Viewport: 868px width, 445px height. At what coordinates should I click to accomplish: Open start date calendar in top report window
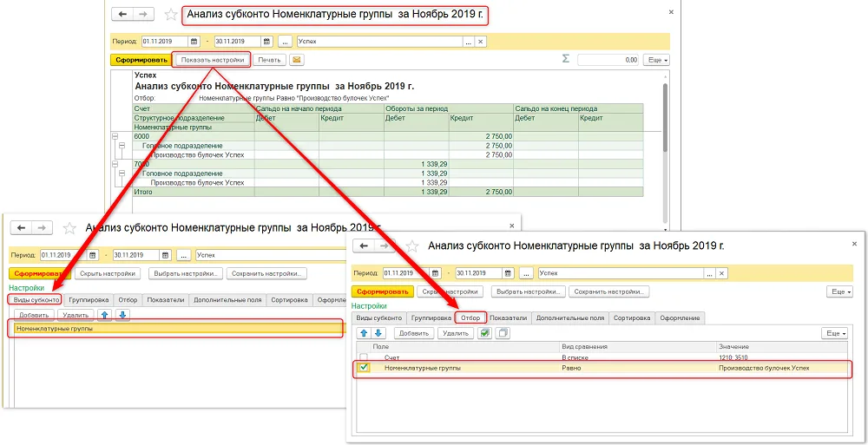(x=194, y=42)
